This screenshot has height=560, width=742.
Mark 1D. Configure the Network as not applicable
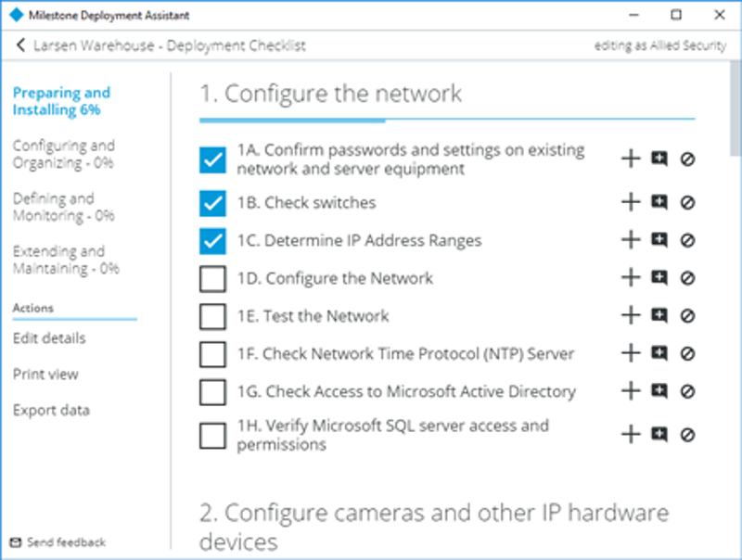point(687,277)
